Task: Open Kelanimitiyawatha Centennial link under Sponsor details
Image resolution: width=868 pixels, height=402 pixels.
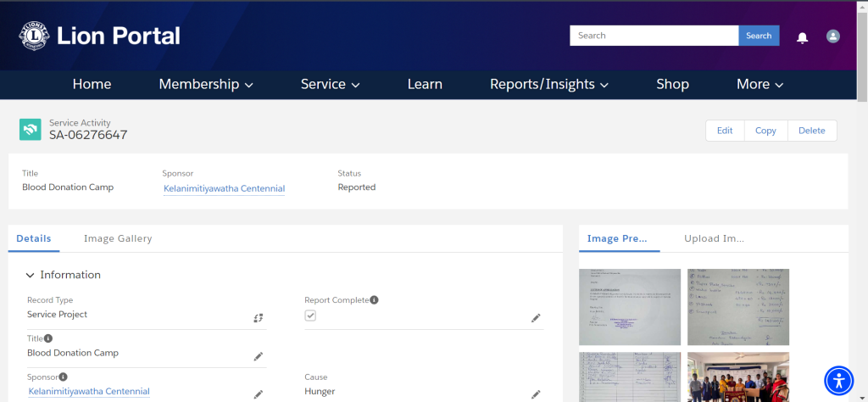Action: pos(89,392)
